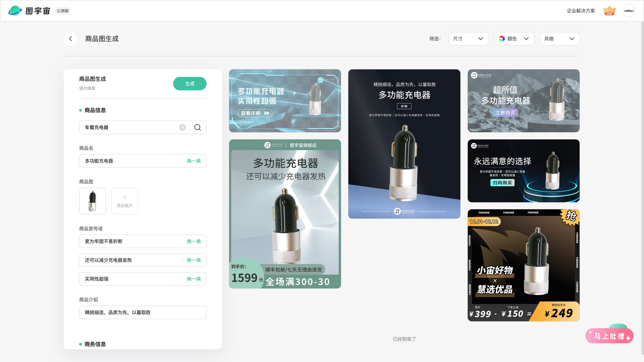Image resolution: width=644 pixels, height=362 pixels.
Task: Open the 小宙好物 ¥249 poster design
Action: (523, 265)
